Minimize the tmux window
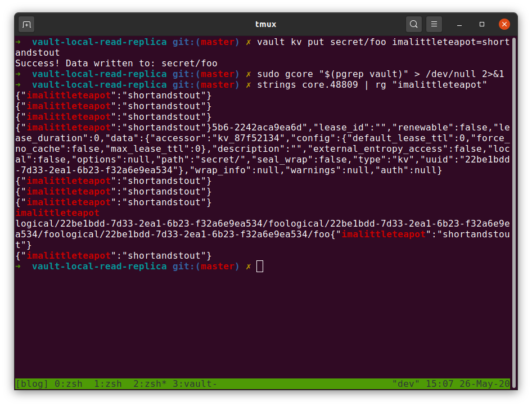Image resolution: width=532 pixels, height=406 pixels. tap(459, 24)
